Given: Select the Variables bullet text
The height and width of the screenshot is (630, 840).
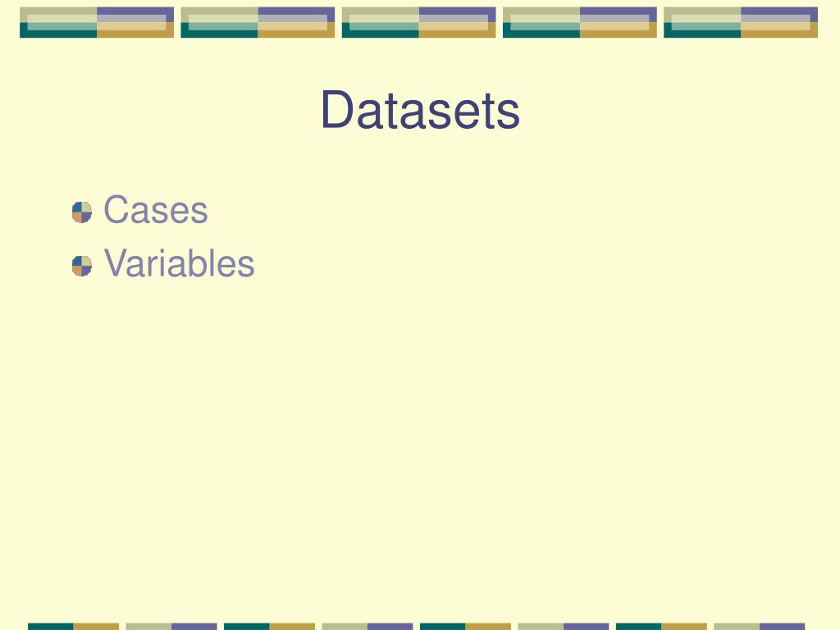Looking at the screenshot, I should (179, 263).
